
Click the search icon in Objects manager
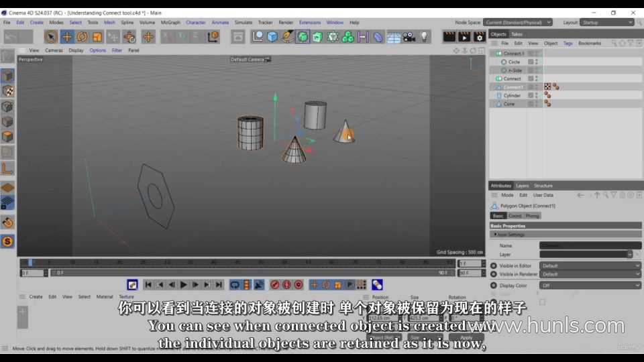click(614, 43)
